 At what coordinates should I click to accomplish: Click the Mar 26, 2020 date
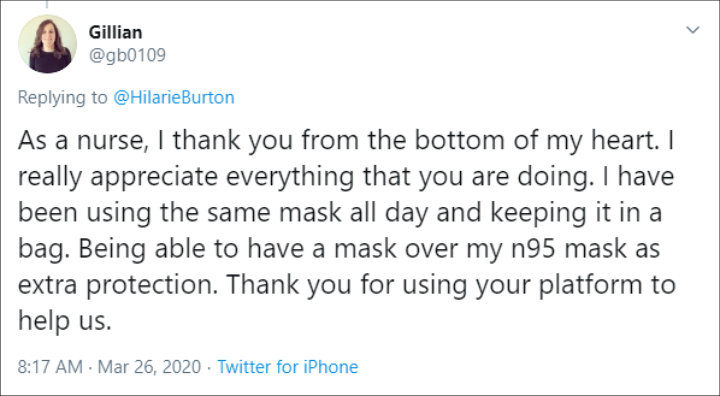tap(149, 367)
